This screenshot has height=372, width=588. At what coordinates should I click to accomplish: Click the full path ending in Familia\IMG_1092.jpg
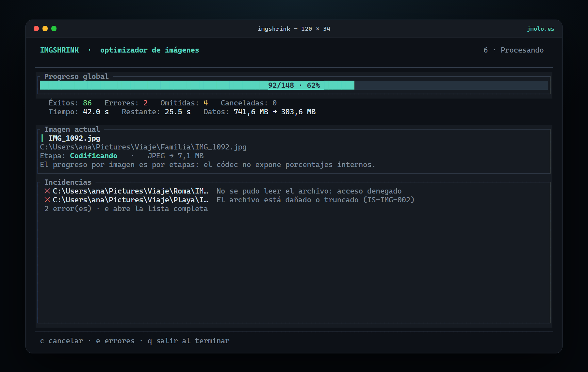coord(143,147)
